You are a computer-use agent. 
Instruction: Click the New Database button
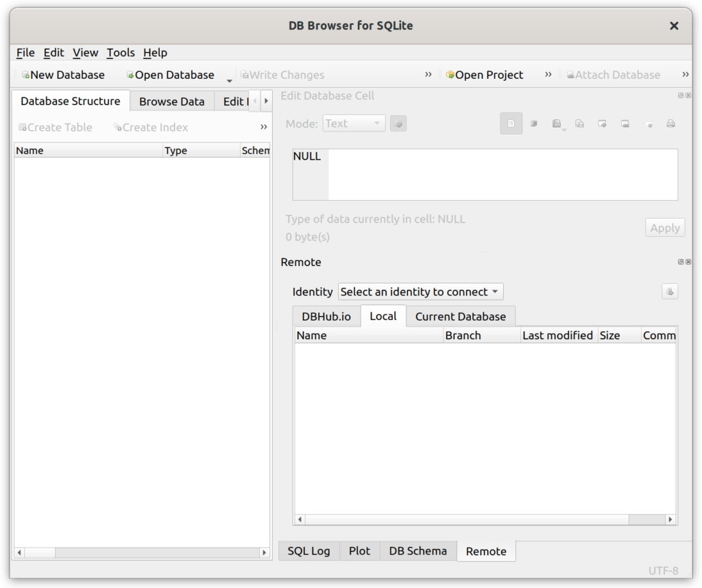coord(64,74)
